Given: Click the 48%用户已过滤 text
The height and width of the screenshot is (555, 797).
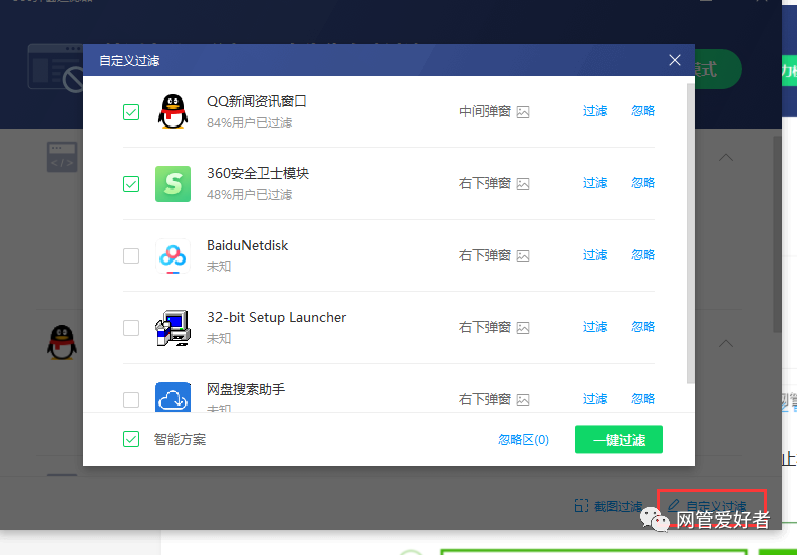Looking at the screenshot, I should (x=250, y=195).
